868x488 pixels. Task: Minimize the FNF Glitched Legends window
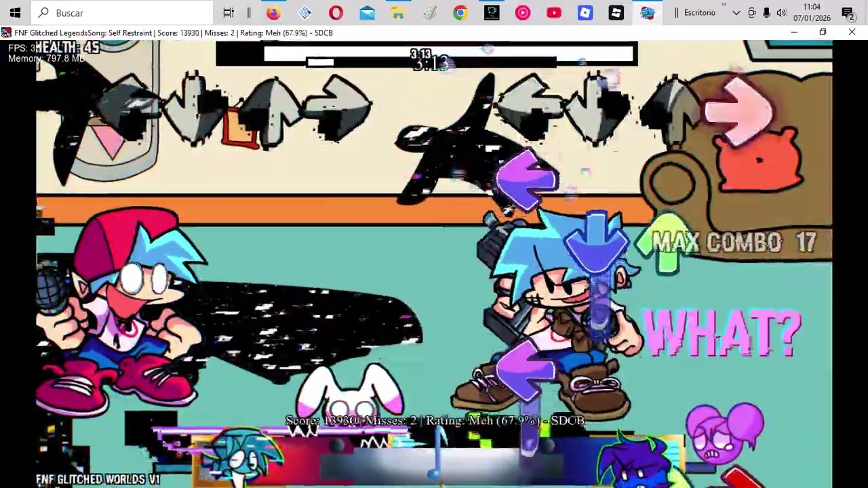794,33
